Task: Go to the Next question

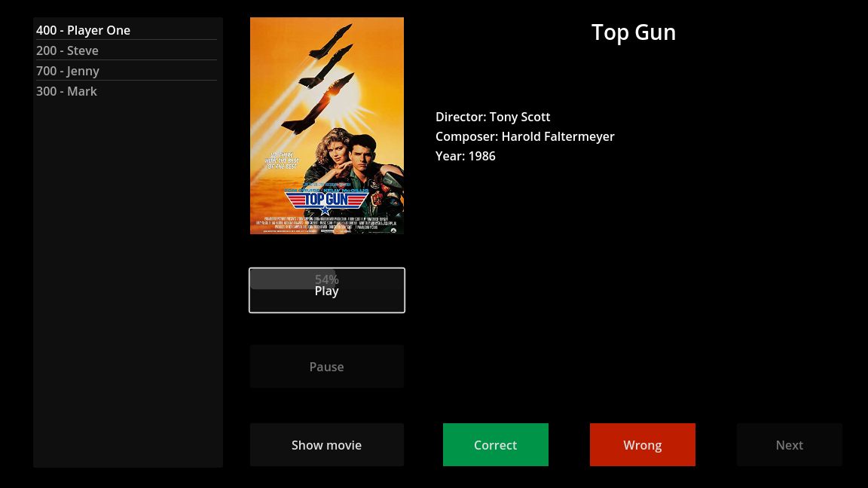Action: point(790,445)
